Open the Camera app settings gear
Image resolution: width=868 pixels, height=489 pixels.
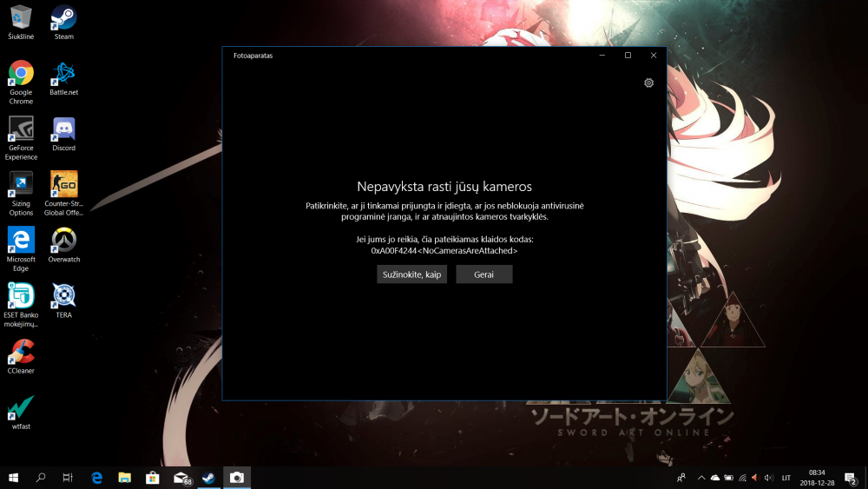pos(648,83)
